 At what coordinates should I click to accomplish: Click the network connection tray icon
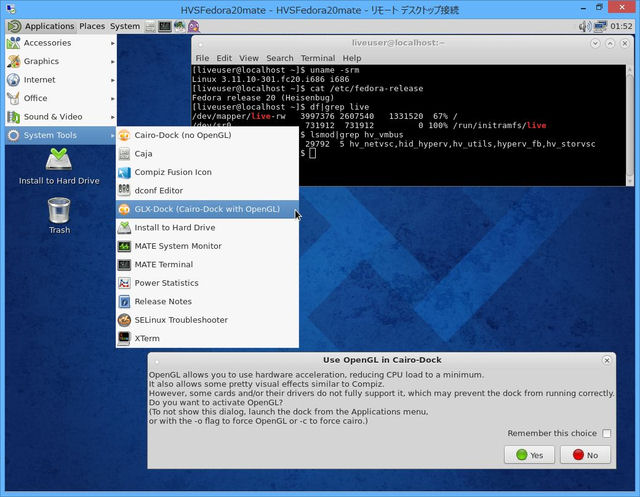[600, 27]
